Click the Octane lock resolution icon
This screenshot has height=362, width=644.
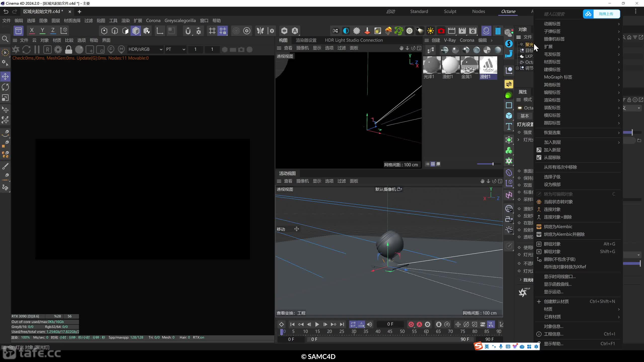pyautogui.click(x=69, y=50)
